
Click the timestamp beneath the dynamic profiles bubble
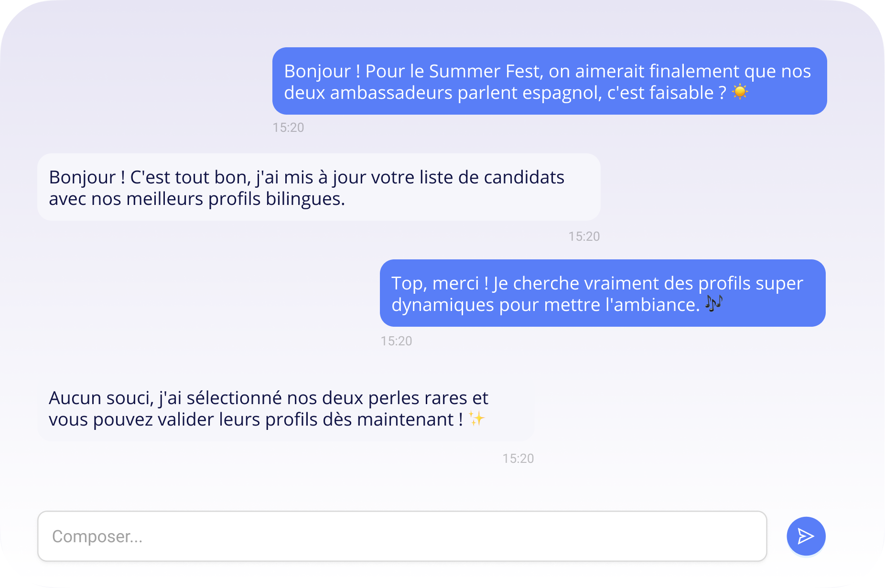pyautogui.click(x=396, y=341)
